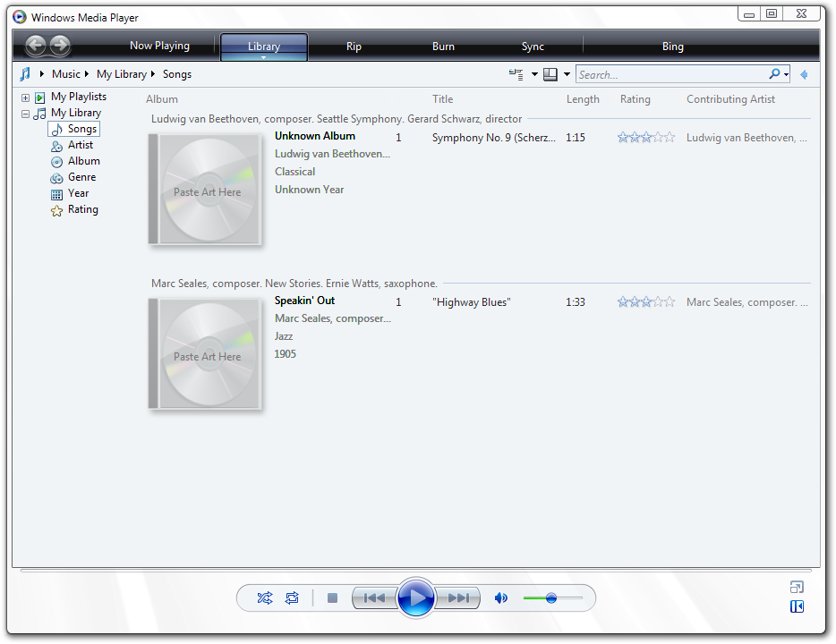The height and width of the screenshot is (644, 836).
Task: Turn shuffle on in playback controls
Action: click(264, 598)
